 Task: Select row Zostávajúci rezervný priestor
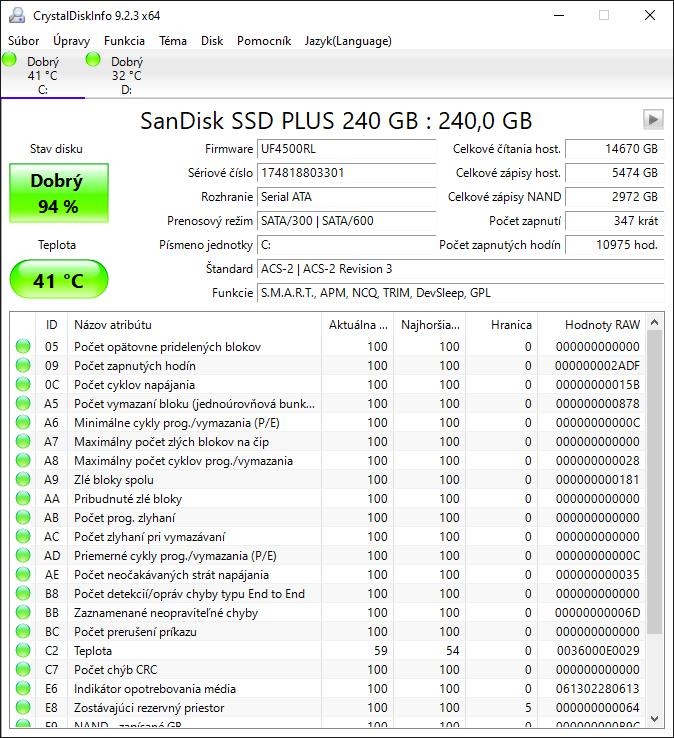coord(328,707)
